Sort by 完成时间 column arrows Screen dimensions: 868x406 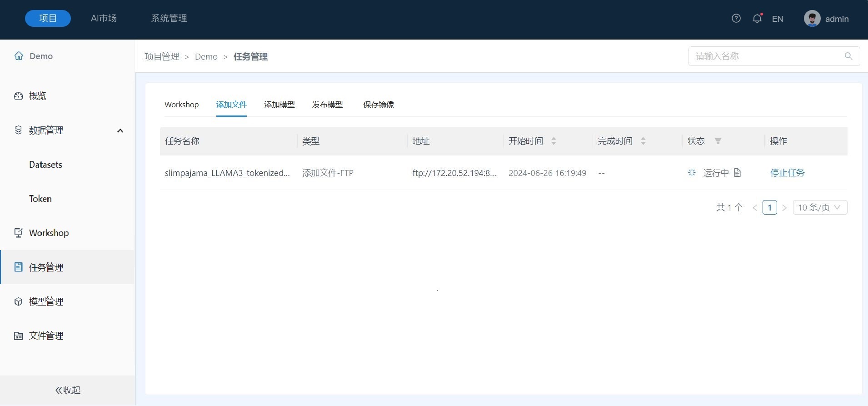tap(643, 141)
